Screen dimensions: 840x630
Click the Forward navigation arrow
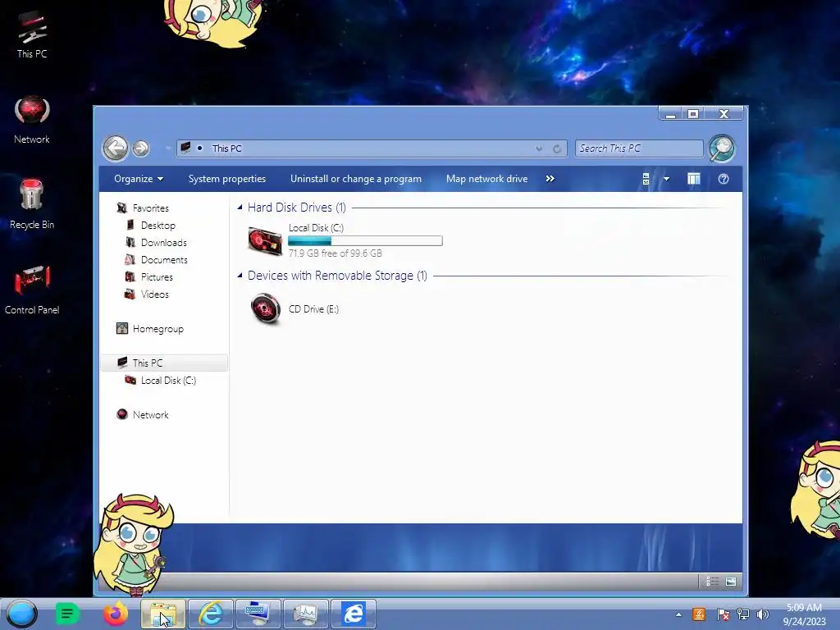click(141, 148)
